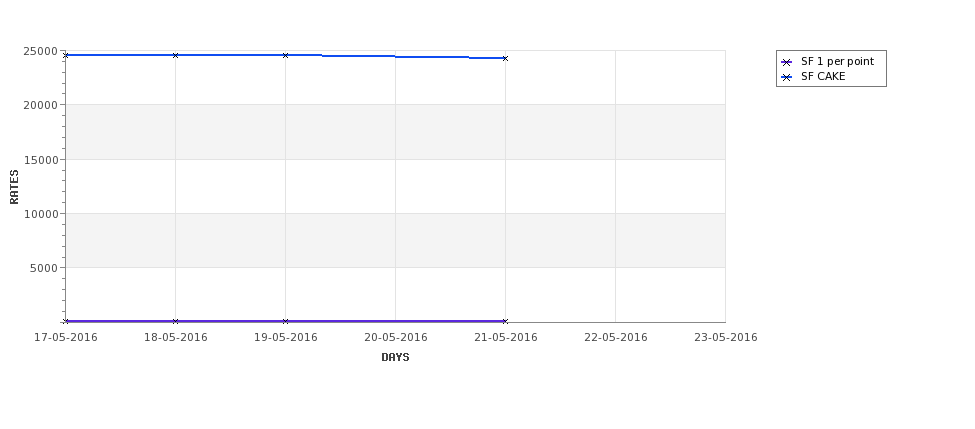This screenshot has height=429, width=975.
Task: Click SF 1 per point marker at 19-05-2016
Action: (285, 321)
